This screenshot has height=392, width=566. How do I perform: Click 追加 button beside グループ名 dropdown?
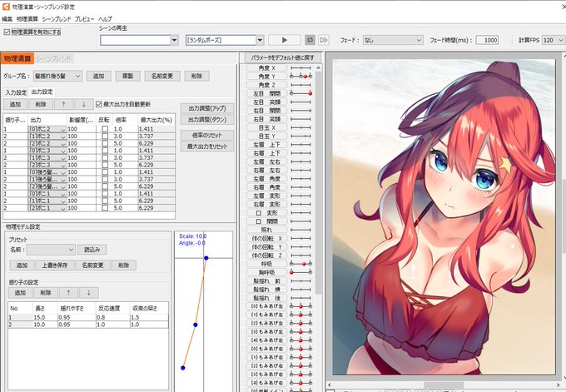[x=98, y=77]
